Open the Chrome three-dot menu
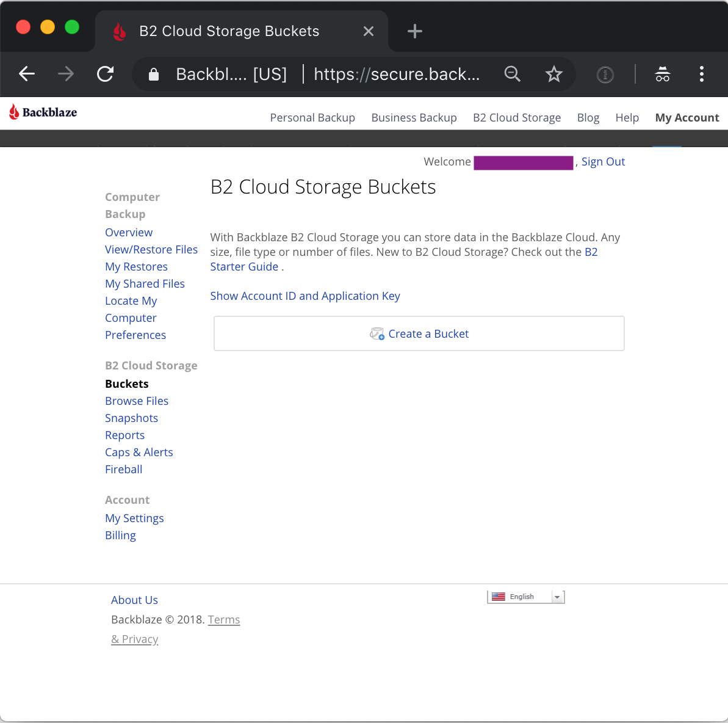Image resolution: width=728 pixels, height=723 pixels. click(702, 74)
